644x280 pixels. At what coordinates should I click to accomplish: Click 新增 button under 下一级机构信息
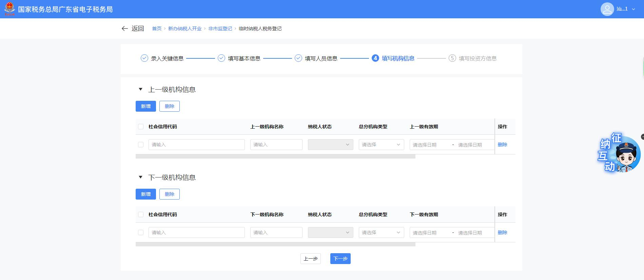146,194
